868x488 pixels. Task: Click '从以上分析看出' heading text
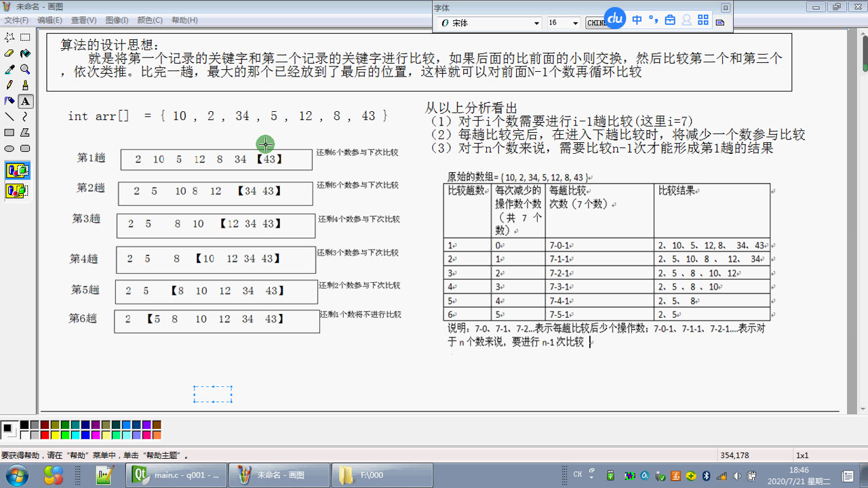(x=471, y=108)
